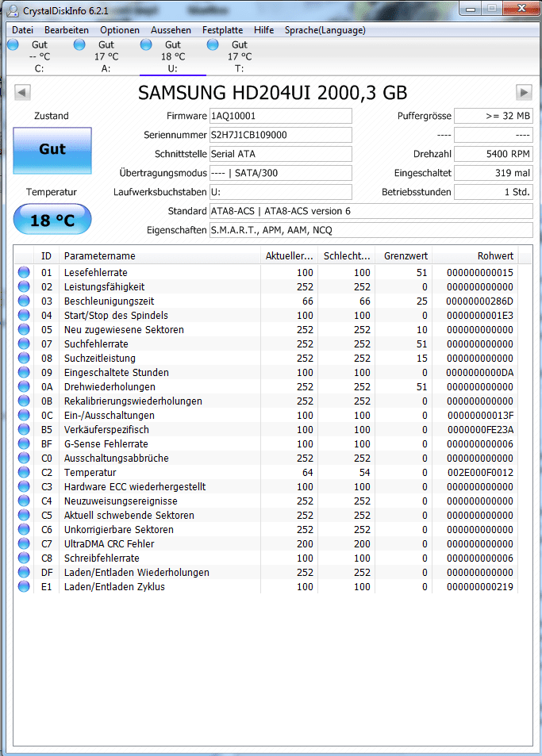Click status orb of Eingeschaltete Stunden row
This screenshot has width=542, height=756.
(x=24, y=372)
